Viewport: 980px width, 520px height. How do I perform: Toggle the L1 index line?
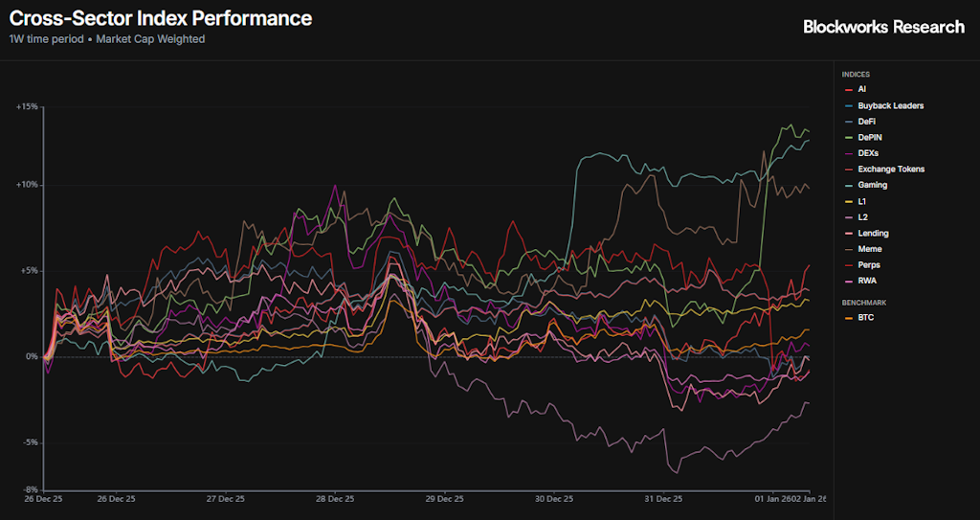pos(862,201)
